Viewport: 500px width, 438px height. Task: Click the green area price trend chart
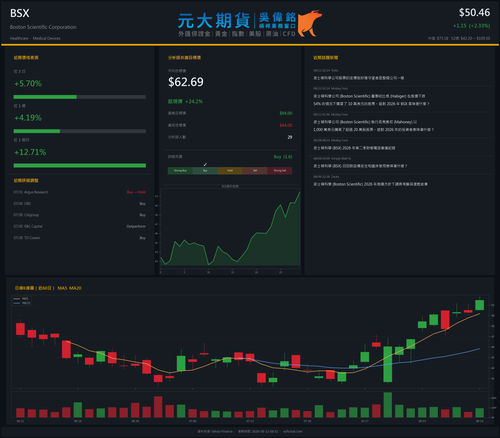[x=230, y=230]
